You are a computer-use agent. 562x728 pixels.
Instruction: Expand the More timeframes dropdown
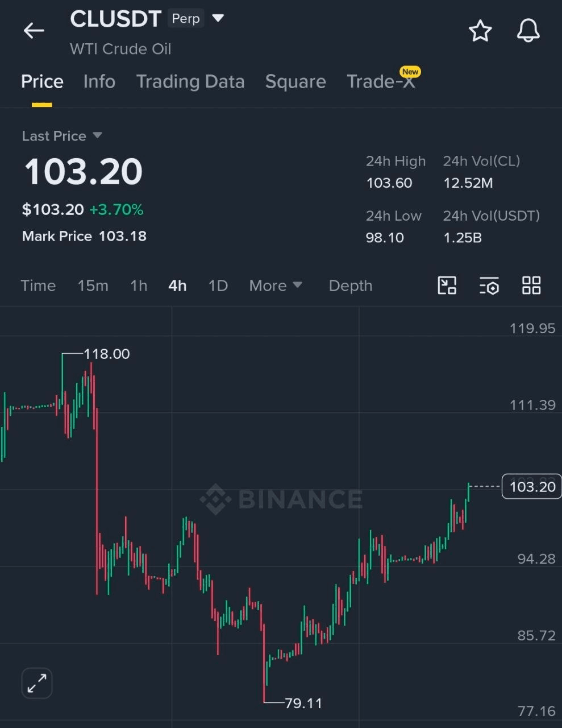276,286
